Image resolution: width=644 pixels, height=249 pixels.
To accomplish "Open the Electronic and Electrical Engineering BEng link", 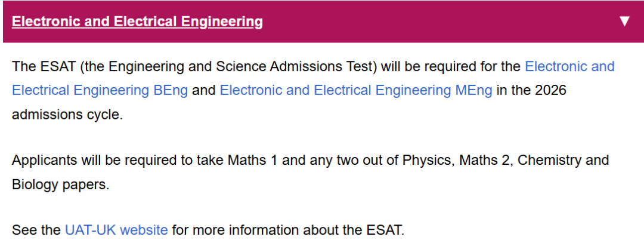I will point(100,91).
